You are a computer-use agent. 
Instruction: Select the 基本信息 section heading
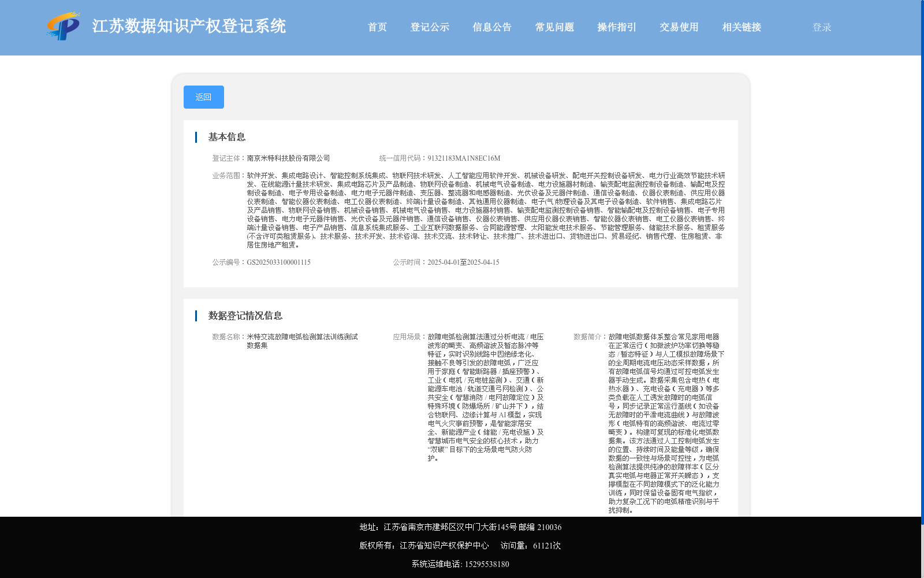tap(227, 137)
